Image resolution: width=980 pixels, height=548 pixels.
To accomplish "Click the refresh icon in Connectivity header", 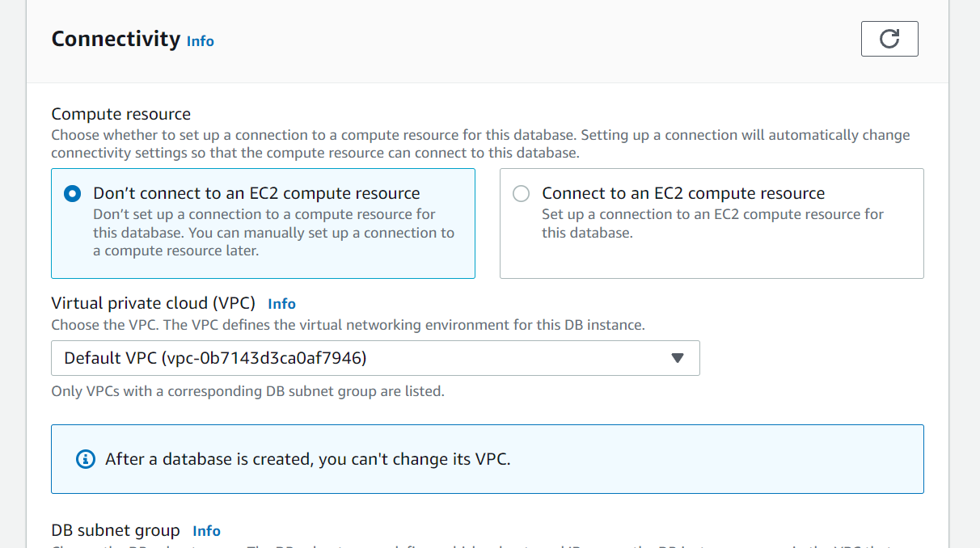I will [889, 39].
